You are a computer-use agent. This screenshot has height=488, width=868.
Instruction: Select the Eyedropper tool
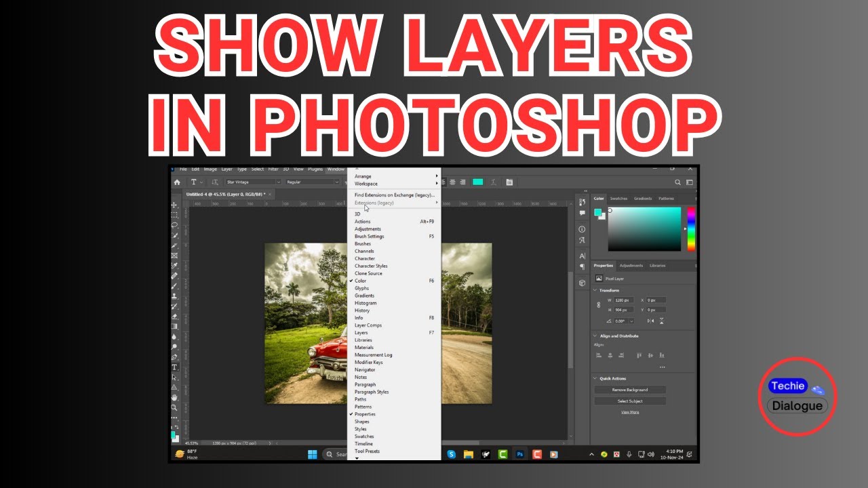coord(174,266)
